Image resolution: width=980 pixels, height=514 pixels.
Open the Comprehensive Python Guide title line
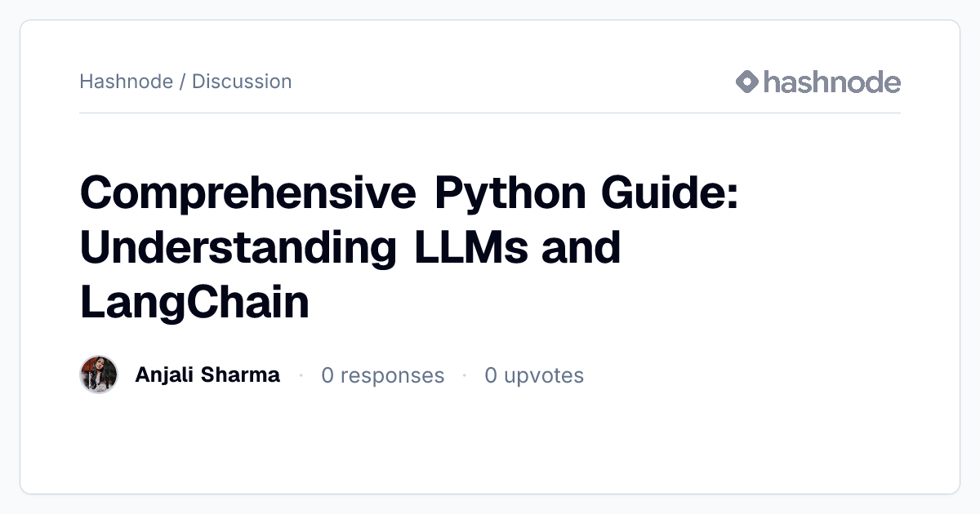point(409,194)
